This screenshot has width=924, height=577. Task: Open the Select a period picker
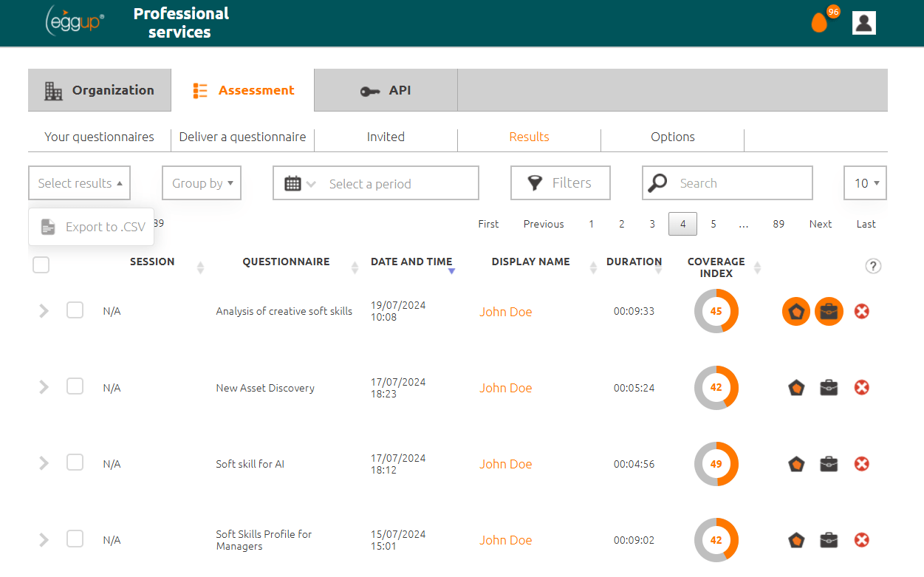[x=376, y=183]
